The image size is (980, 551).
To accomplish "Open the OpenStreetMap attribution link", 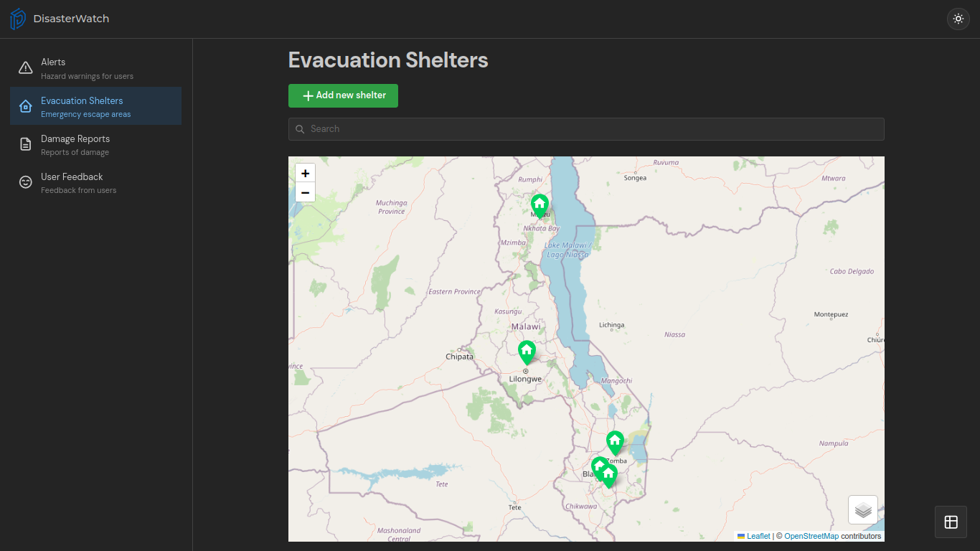I will tap(811, 536).
